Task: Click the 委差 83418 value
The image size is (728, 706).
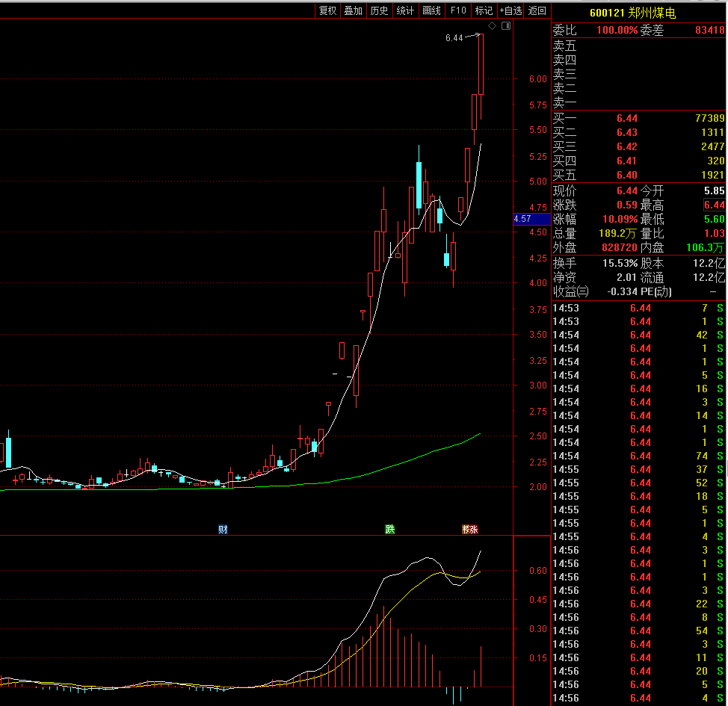Action: (709, 30)
